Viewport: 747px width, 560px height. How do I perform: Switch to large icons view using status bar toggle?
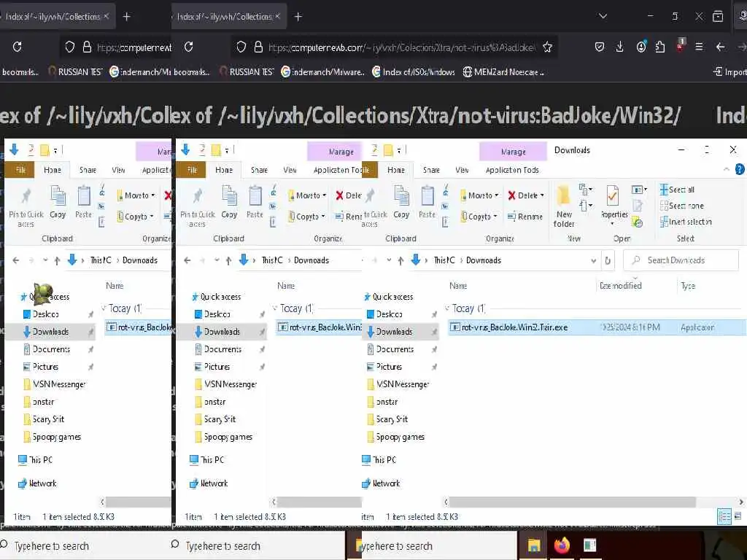pyautogui.click(x=738, y=516)
